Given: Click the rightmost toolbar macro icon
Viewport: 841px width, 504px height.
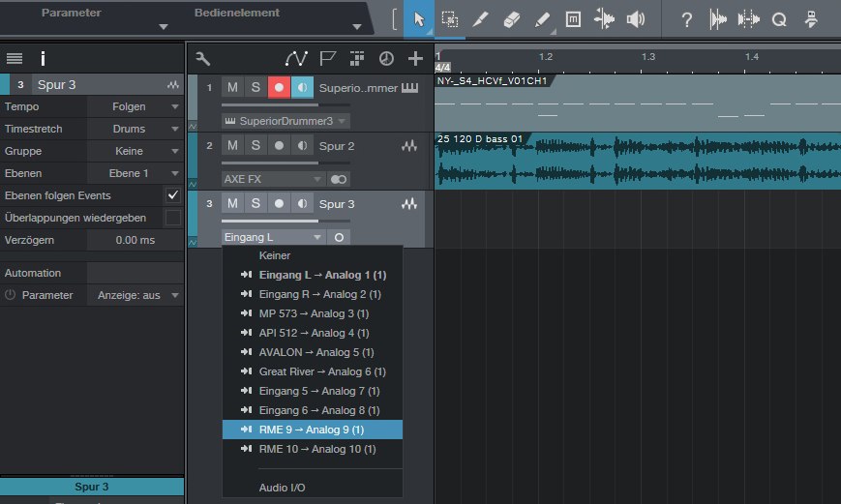Looking at the screenshot, I should pos(811,20).
